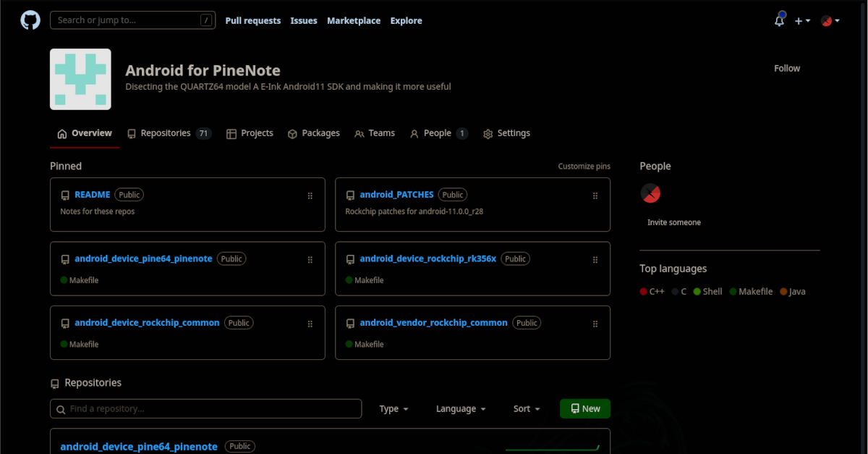Expand the Type filter dropdown
This screenshot has width=868, height=454.
pyautogui.click(x=394, y=409)
